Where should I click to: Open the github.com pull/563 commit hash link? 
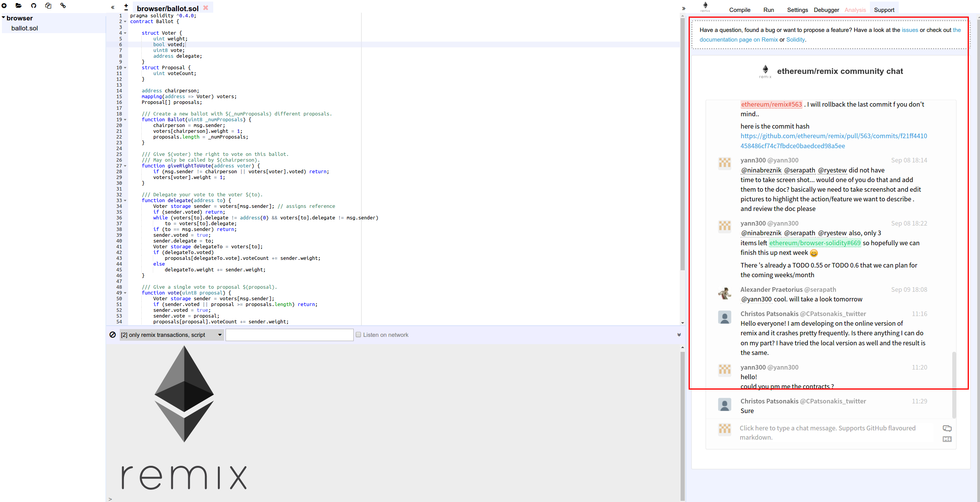834,141
